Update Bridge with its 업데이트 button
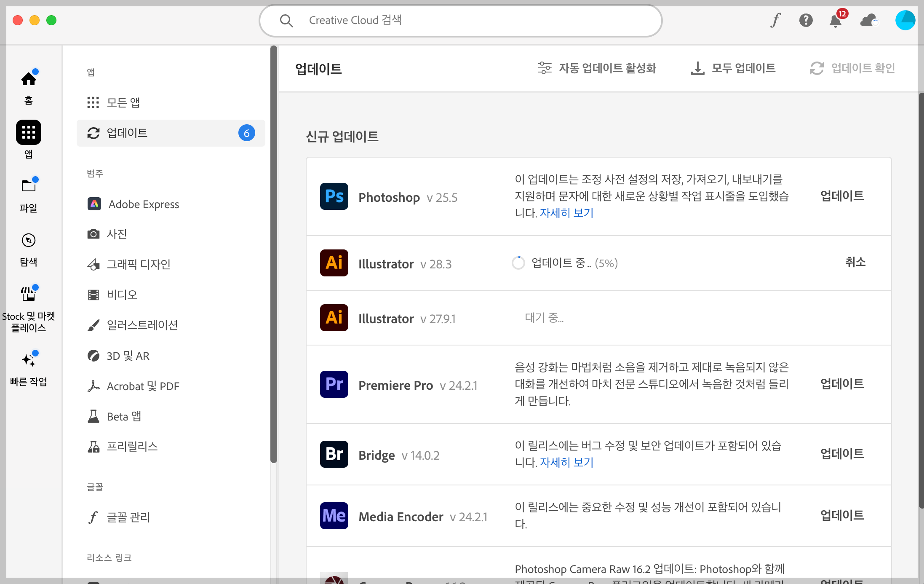This screenshot has width=924, height=584. coord(842,454)
